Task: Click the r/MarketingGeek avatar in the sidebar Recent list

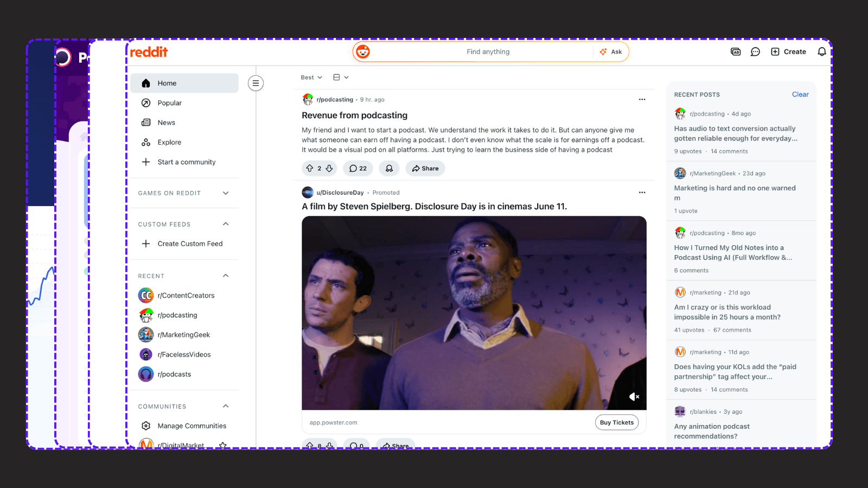Action: 146,335
